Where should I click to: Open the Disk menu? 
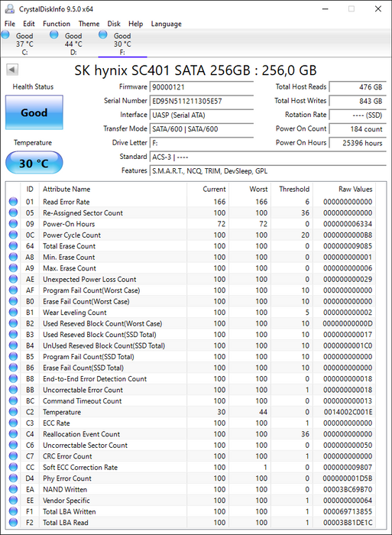coord(114,24)
